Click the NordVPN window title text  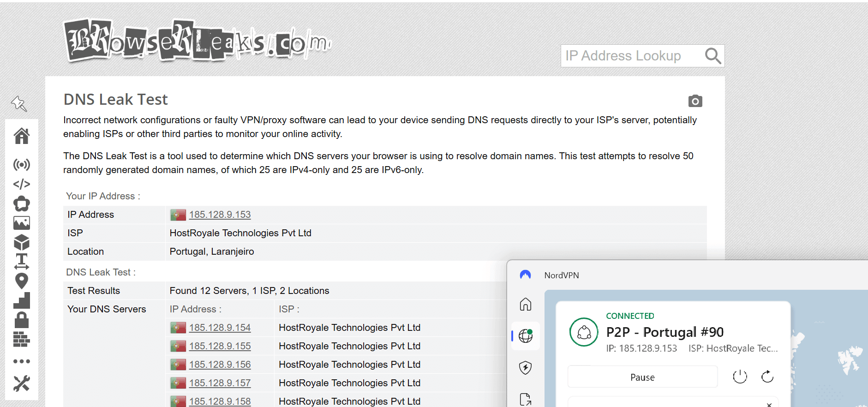point(562,275)
